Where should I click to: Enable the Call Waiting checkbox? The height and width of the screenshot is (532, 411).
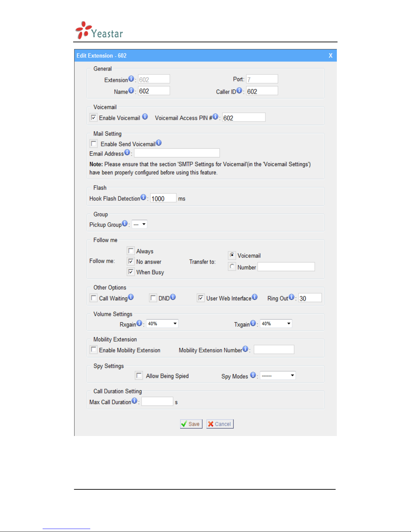(94, 298)
